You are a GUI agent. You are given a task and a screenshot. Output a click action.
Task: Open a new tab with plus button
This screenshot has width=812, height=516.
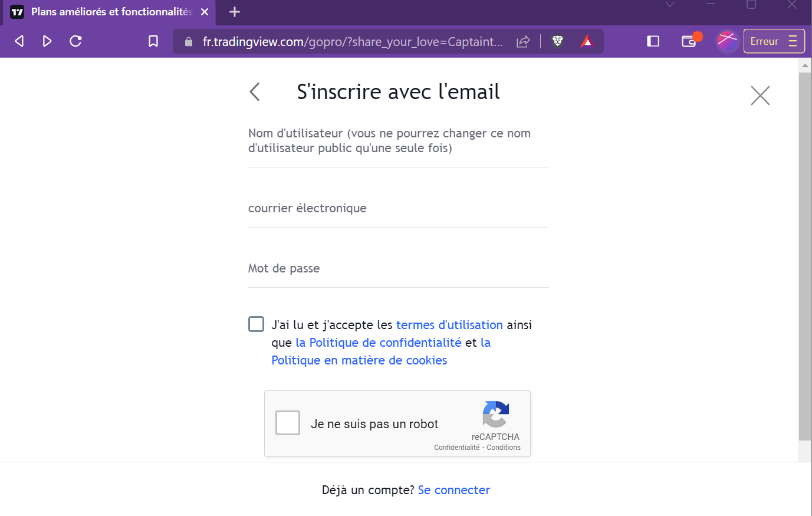[235, 12]
